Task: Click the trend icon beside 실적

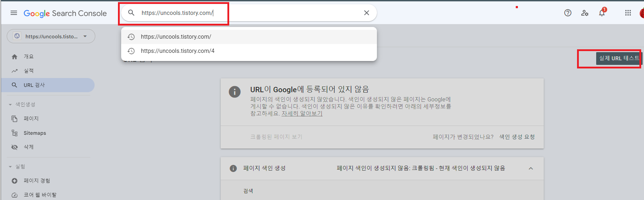Action: (15, 71)
